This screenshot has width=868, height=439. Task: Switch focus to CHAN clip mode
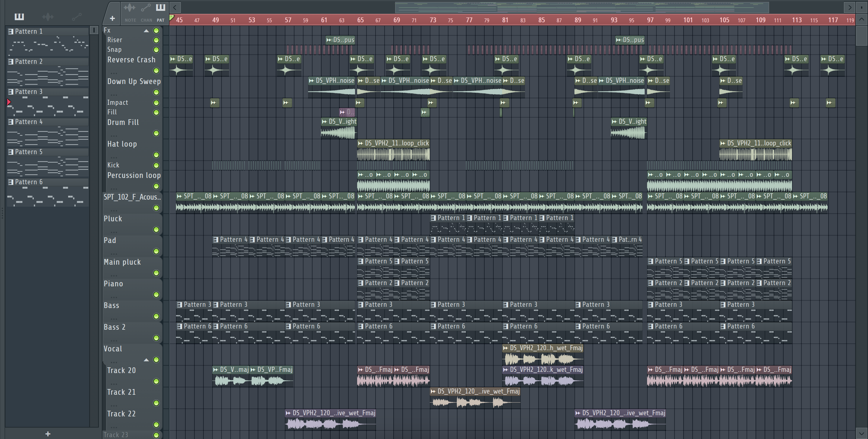click(146, 12)
